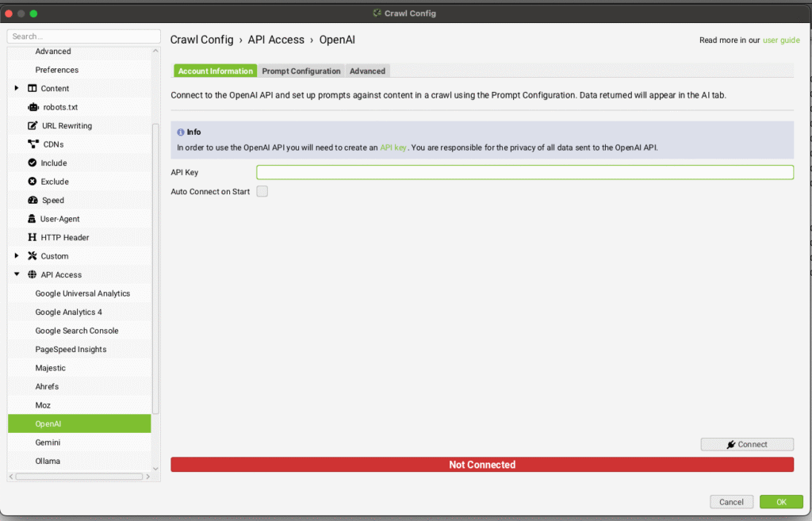
Task: Click the robots.txt robot icon
Action: pos(33,107)
